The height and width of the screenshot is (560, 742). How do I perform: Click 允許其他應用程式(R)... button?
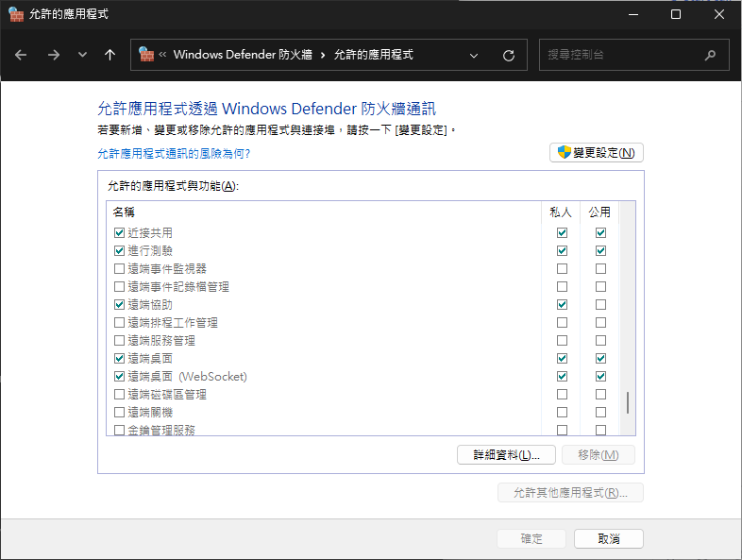(x=570, y=493)
